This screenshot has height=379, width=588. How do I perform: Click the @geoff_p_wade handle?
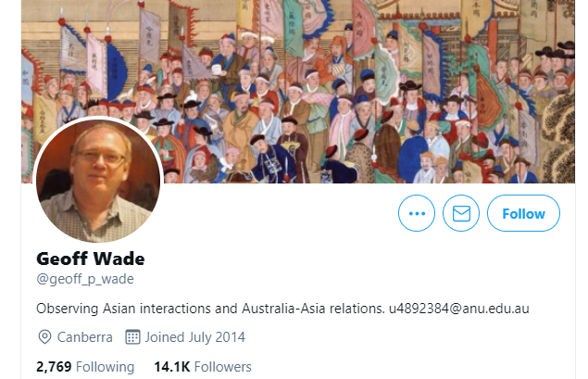[85, 279]
